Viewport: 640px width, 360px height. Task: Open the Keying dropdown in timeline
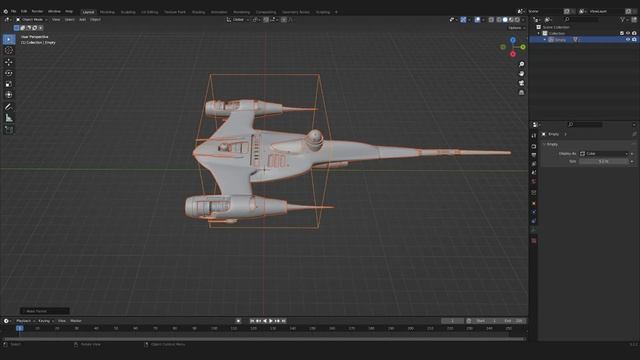(x=46, y=321)
